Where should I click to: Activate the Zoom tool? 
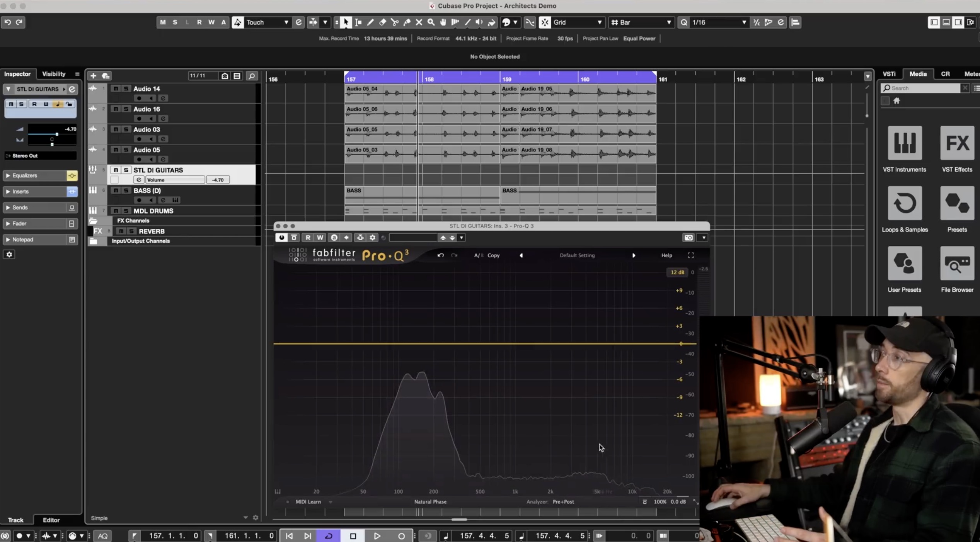[431, 22]
